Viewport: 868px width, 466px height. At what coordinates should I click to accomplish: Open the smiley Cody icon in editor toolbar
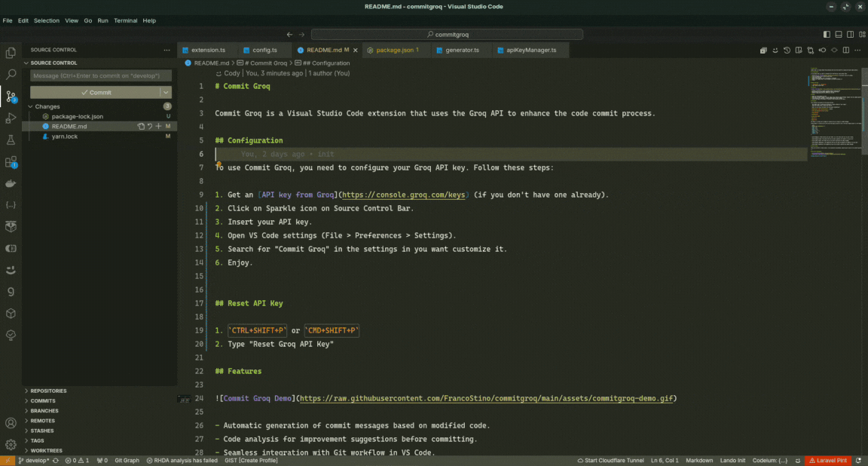tap(775, 50)
